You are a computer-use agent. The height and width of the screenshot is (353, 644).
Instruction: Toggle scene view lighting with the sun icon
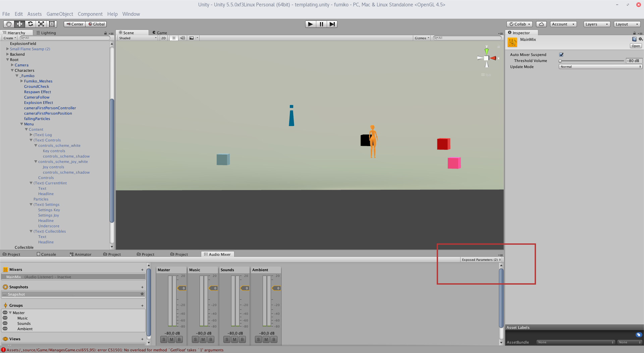(x=174, y=38)
